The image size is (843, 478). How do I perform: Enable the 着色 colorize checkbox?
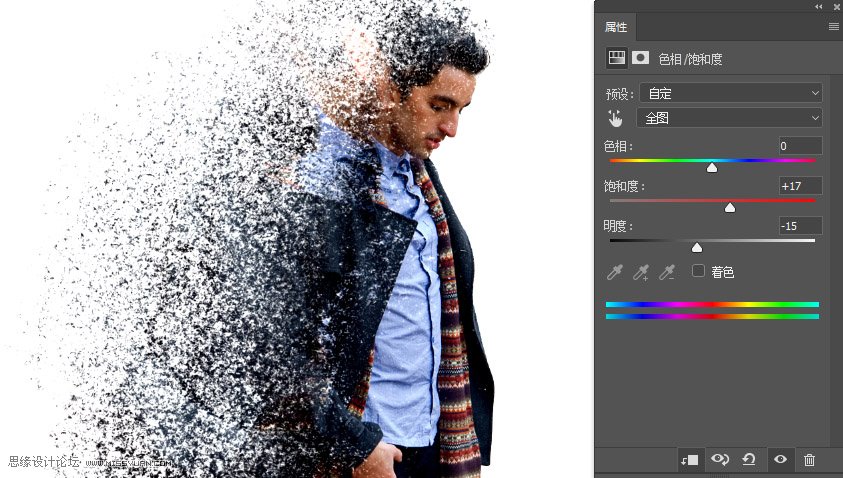[x=698, y=271]
